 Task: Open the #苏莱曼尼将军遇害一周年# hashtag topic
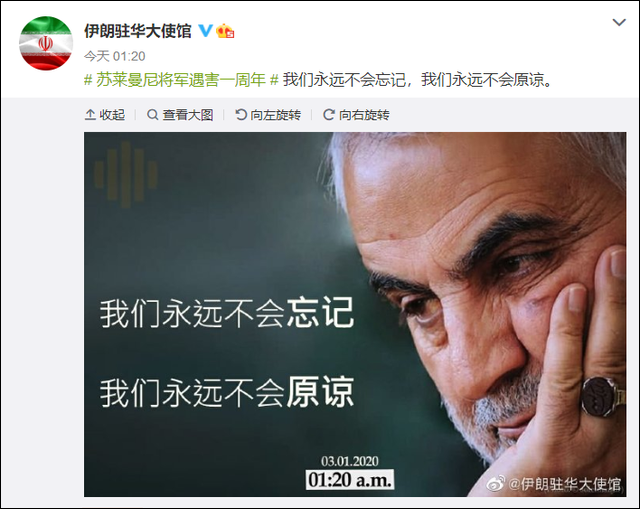point(181,80)
